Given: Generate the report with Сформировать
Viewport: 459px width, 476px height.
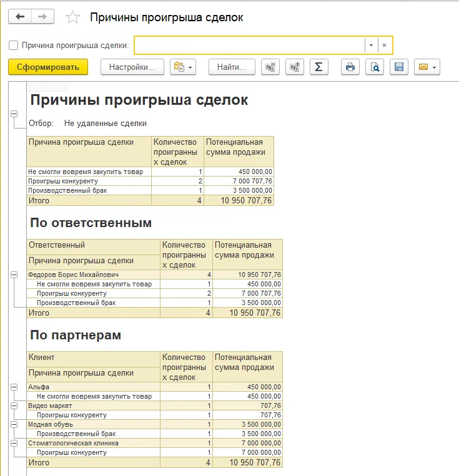Looking at the screenshot, I should tap(48, 67).
